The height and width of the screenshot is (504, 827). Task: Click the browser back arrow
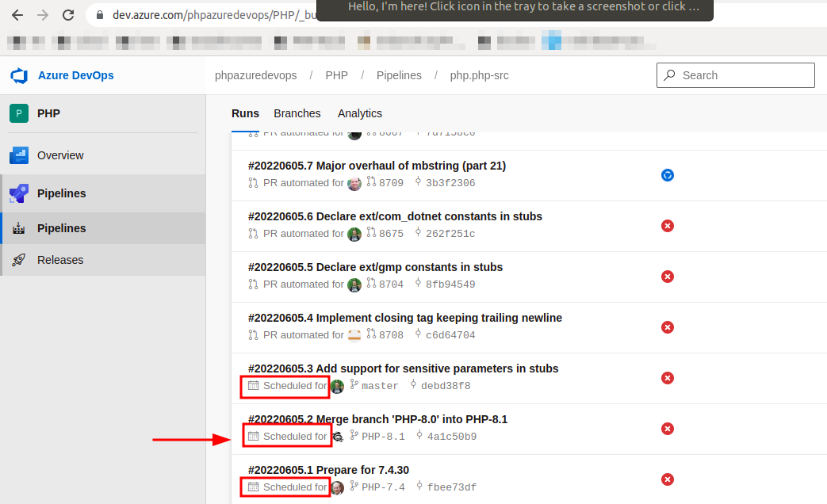click(17, 15)
